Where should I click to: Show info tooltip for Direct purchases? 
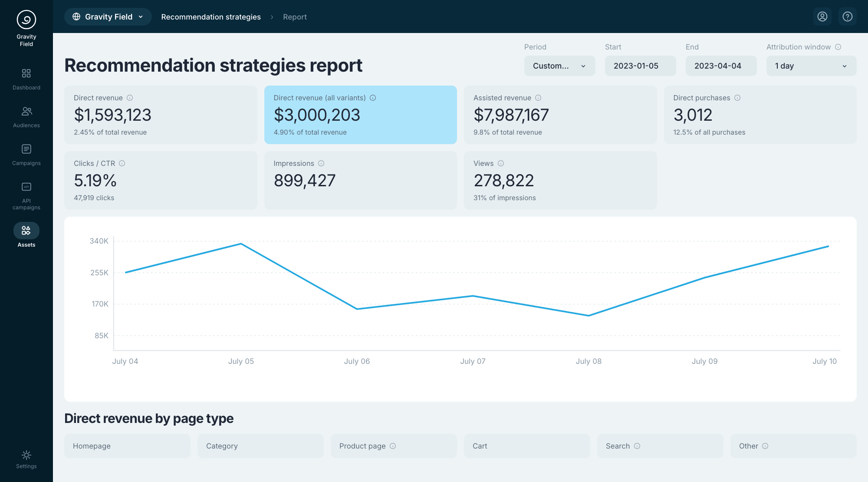(x=737, y=98)
